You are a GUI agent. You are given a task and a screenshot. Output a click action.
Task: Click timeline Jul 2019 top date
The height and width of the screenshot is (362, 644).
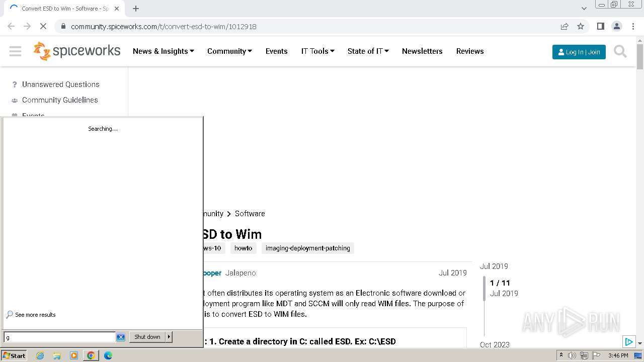494,266
